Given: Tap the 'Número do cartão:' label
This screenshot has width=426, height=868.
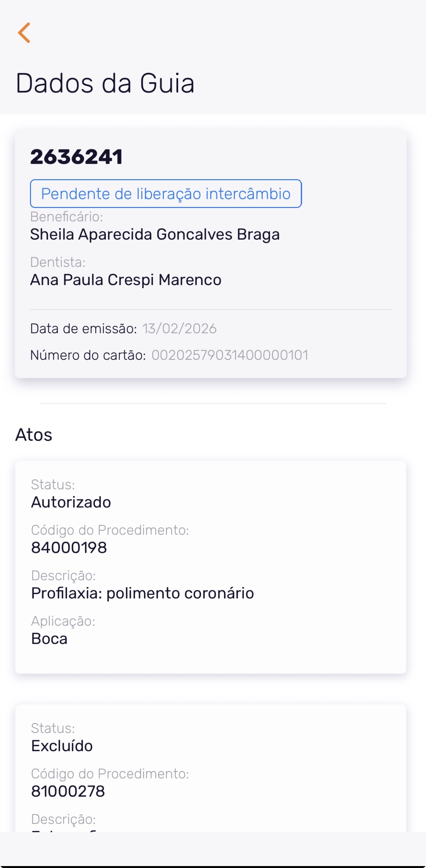Looking at the screenshot, I should [88, 355].
